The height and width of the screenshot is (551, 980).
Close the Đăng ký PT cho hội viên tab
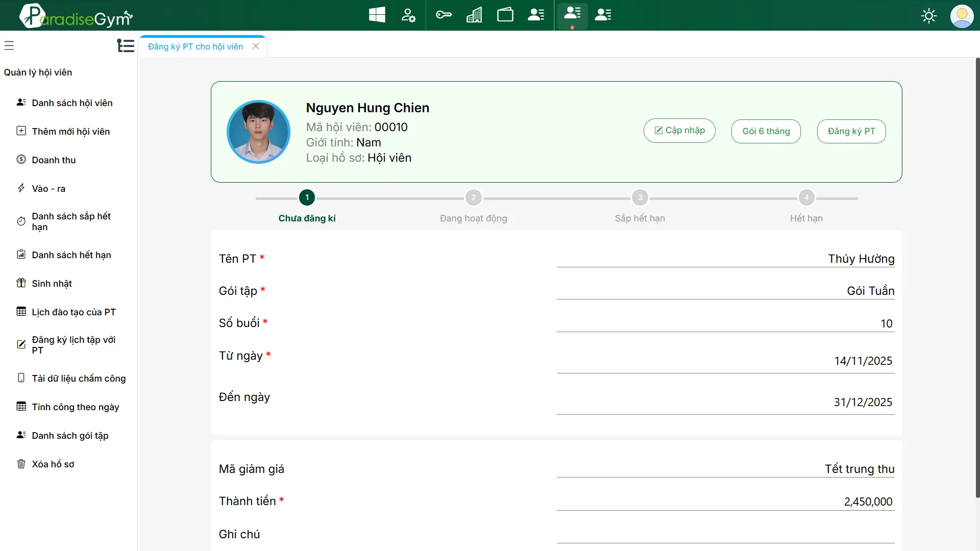[256, 46]
